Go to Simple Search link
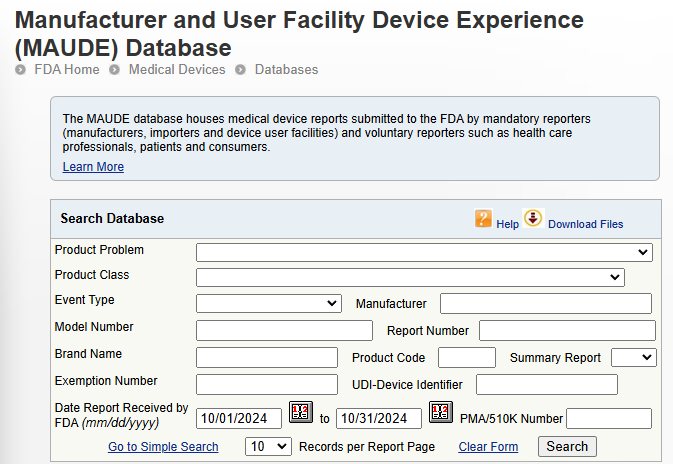Screen dimensions: 673x464 tap(163, 447)
